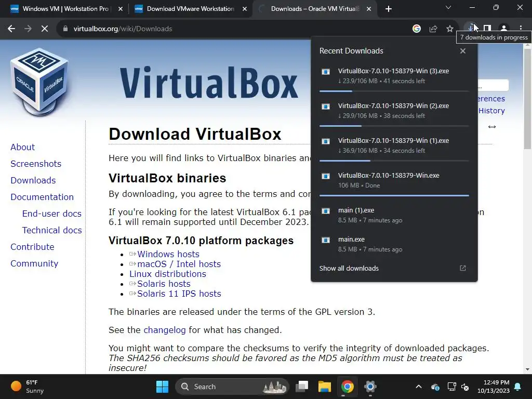Open the tab search dropdown chevron
This screenshot has height=399, width=532.
pos(448,7)
